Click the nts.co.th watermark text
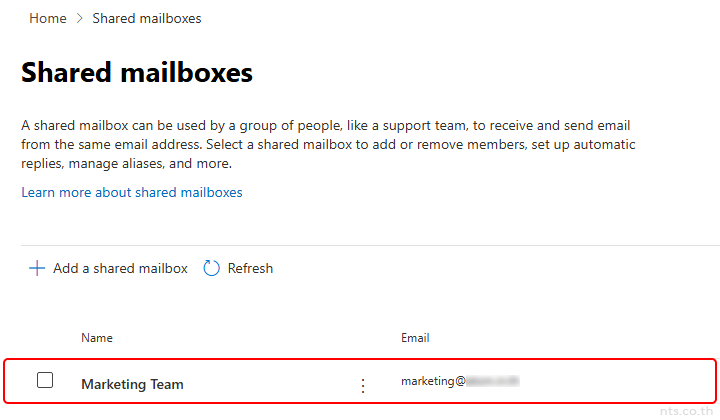The width and height of the screenshot is (720, 420). [x=687, y=410]
